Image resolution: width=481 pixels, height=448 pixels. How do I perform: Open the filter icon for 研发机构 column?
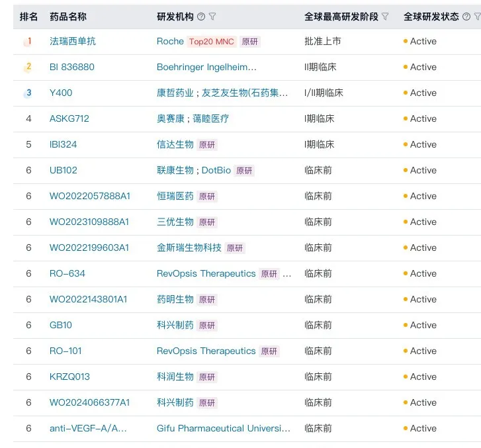tap(212, 17)
